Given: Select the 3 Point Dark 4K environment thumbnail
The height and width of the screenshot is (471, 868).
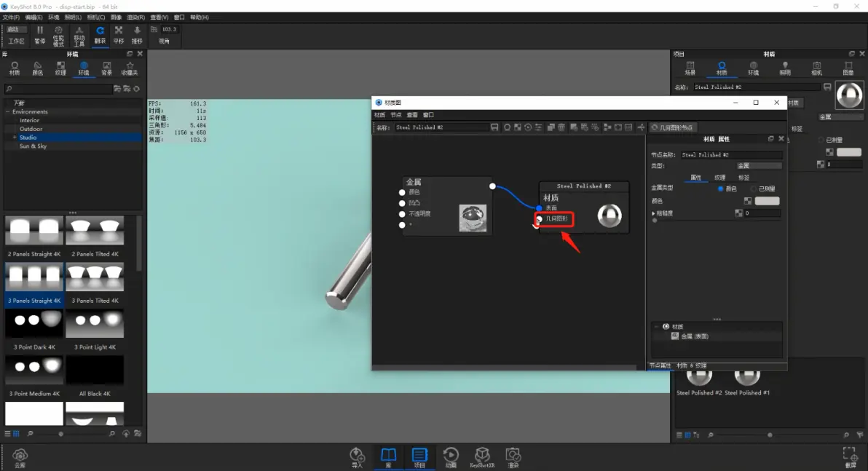Looking at the screenshot, I should point(33,324).
